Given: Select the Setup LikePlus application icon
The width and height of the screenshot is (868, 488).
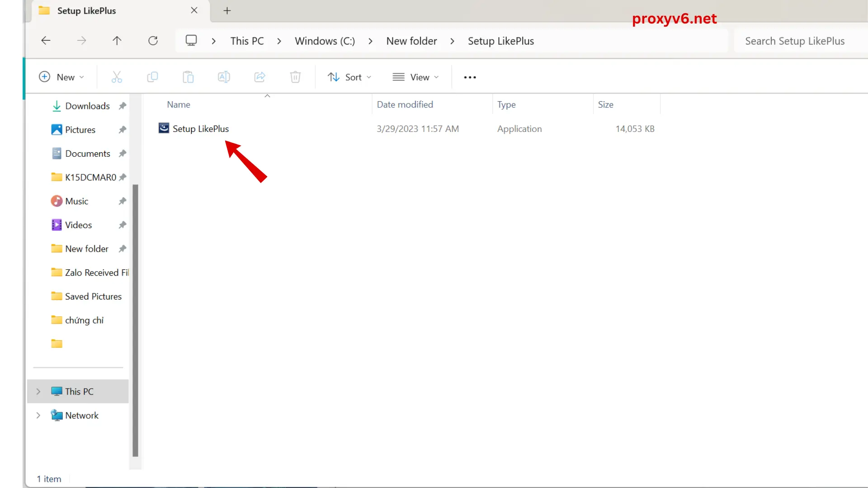Looking at the screenshot, I should click(164, 128).
